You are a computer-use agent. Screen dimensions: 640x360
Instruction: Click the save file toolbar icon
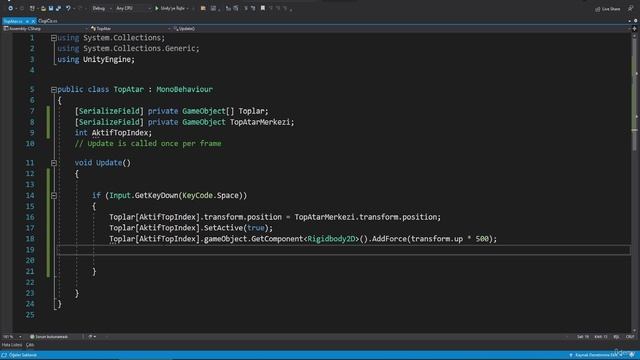click(51, 8)
